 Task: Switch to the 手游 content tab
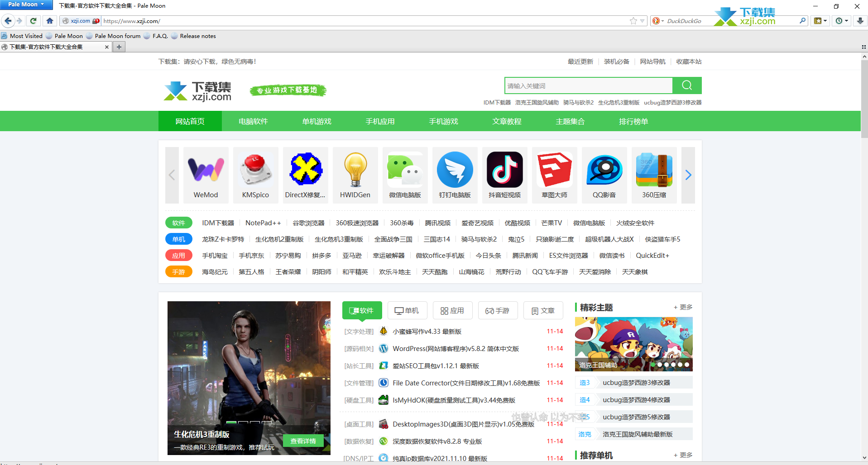(498, 311)
